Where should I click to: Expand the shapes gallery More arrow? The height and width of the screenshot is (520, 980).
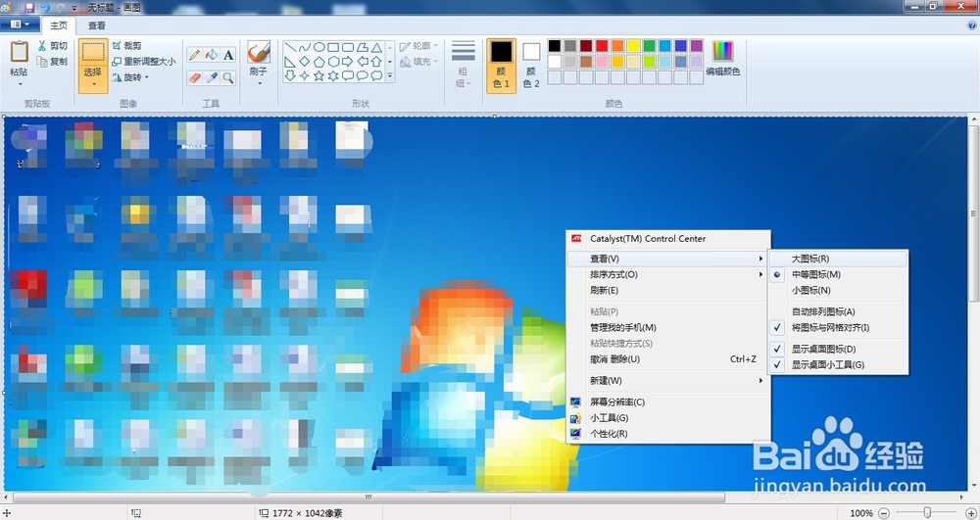390,76
